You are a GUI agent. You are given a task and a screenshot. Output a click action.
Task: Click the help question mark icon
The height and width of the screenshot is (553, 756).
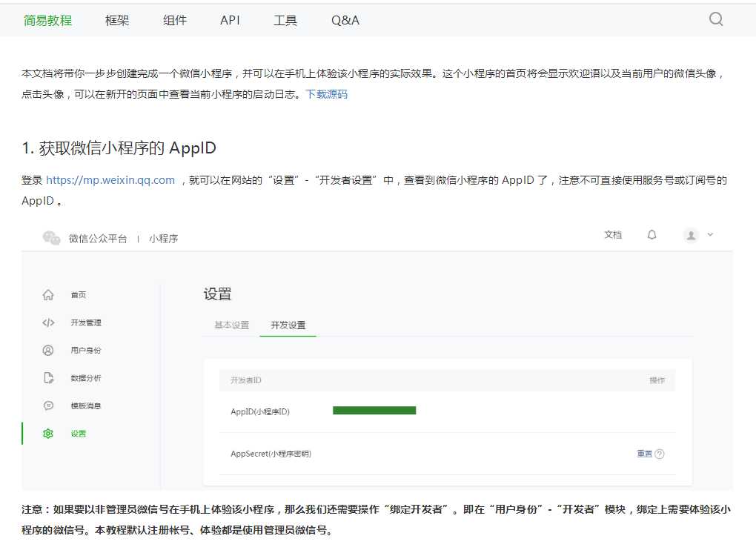660,454
